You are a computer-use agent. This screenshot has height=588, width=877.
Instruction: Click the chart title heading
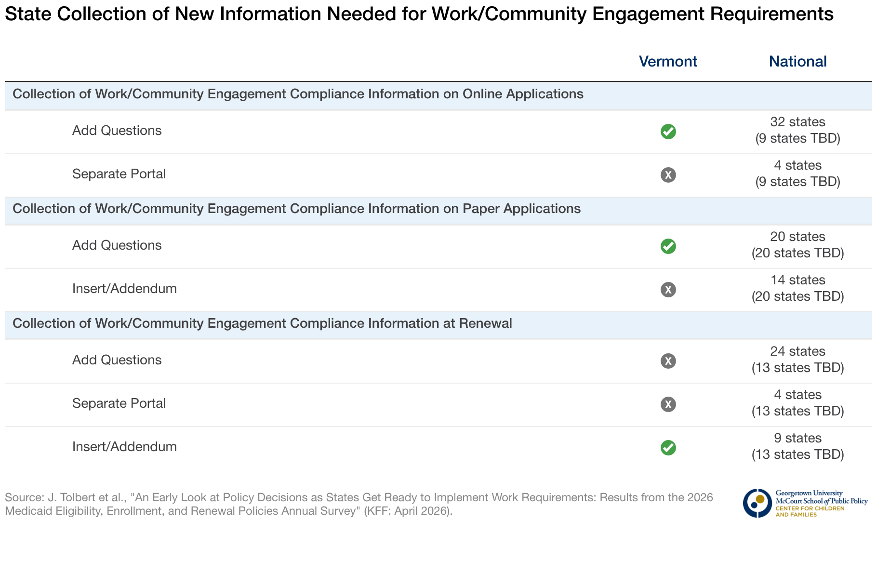(x=419, y=14)
